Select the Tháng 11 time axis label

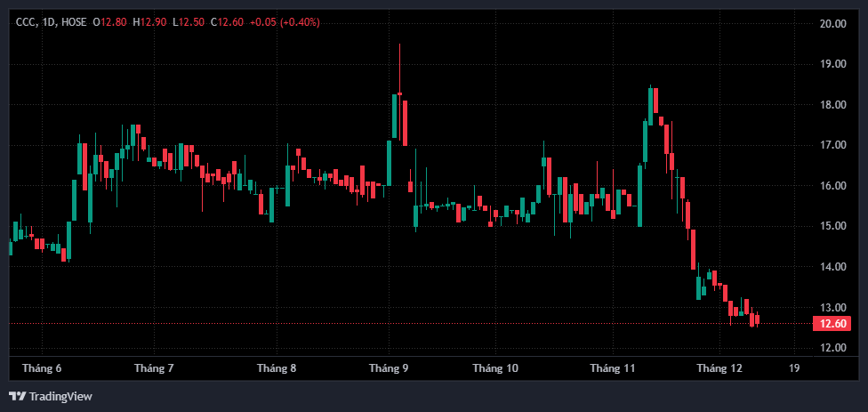pos(613,368)
